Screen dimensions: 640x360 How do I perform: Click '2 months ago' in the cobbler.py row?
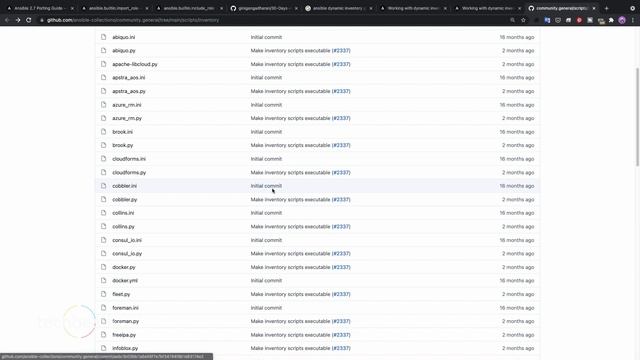(518, 200)
